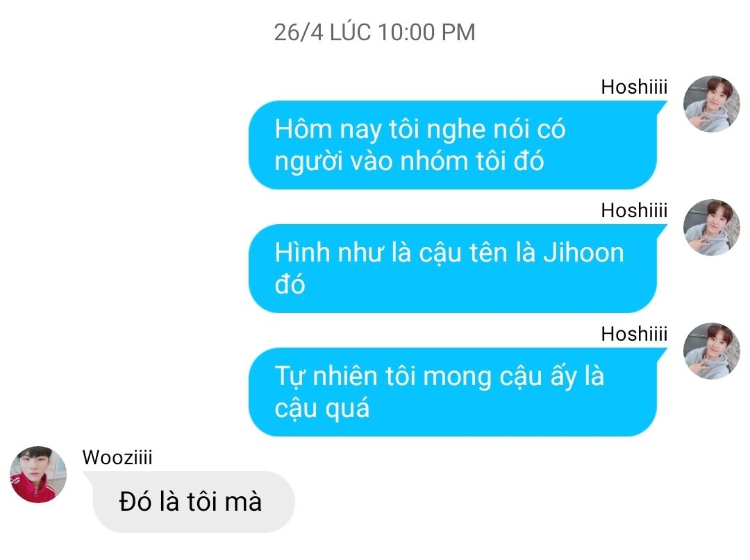This screenshot has width=750, height=560.
Task: Click the lone 'đó' on second bubble's last line
Action: 290,285
